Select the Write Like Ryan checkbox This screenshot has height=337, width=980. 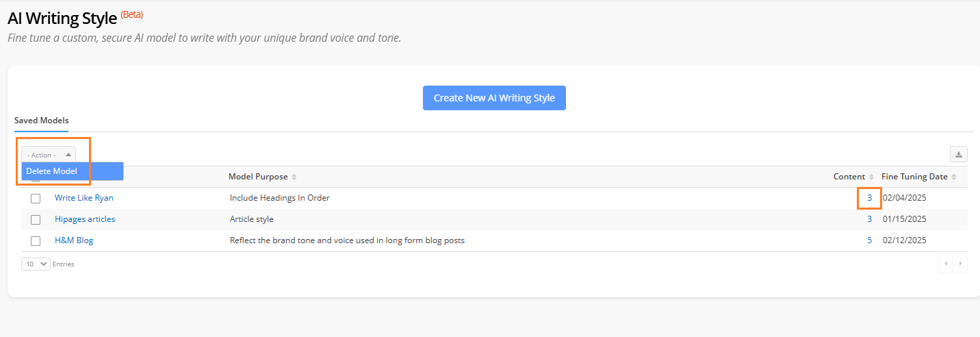click(x=36, y=199)
